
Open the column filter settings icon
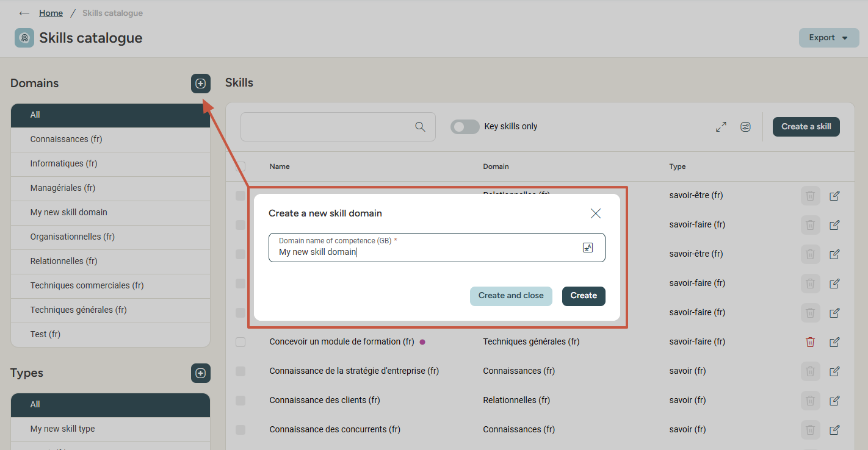745,127
